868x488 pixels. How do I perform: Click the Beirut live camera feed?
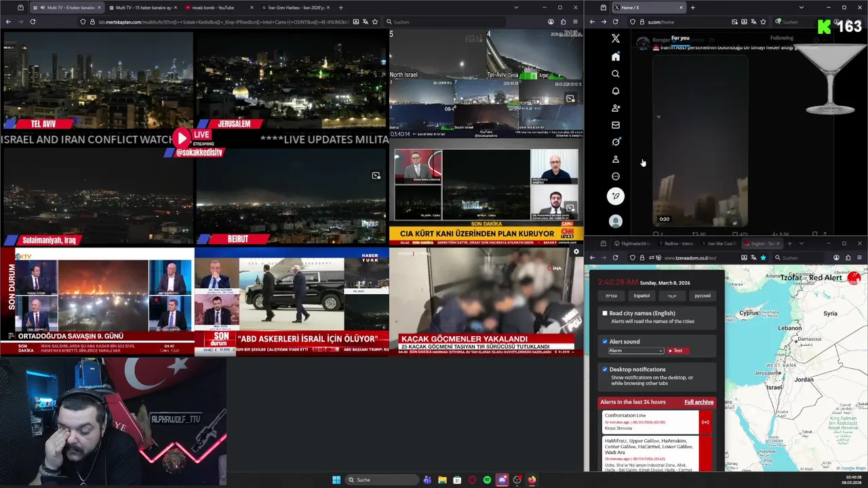(x=292, y=197)
